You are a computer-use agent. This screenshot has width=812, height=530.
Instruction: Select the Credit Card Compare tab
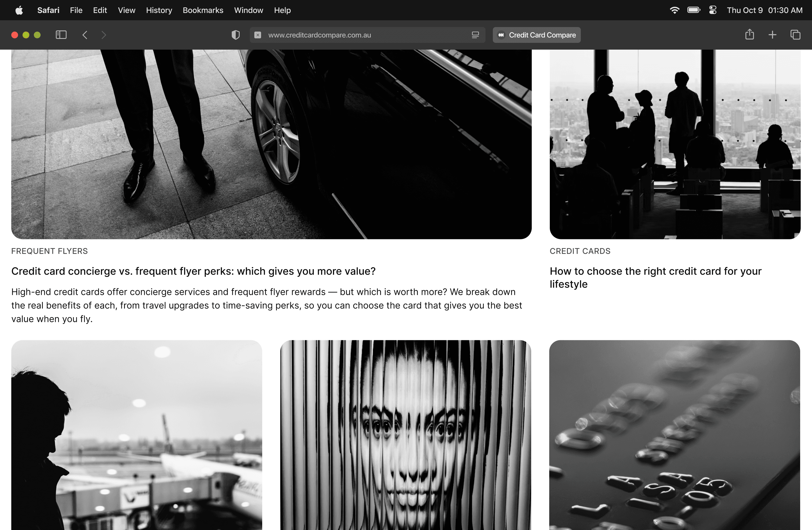tap(537, 35)
